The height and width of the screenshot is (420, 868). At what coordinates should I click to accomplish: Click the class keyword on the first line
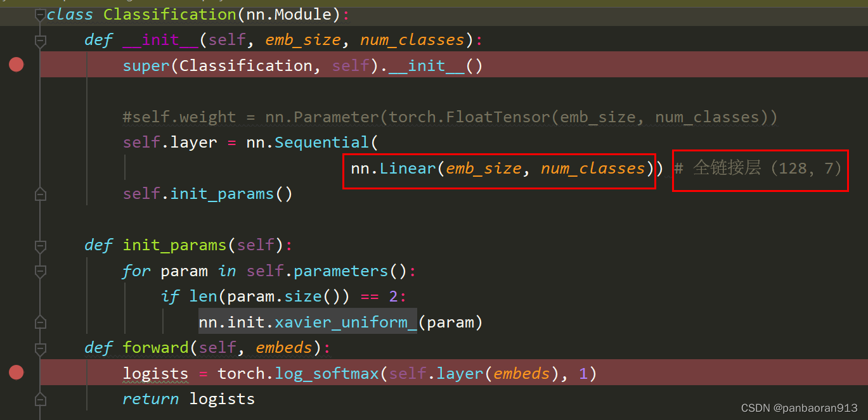(x=70, y=14)
